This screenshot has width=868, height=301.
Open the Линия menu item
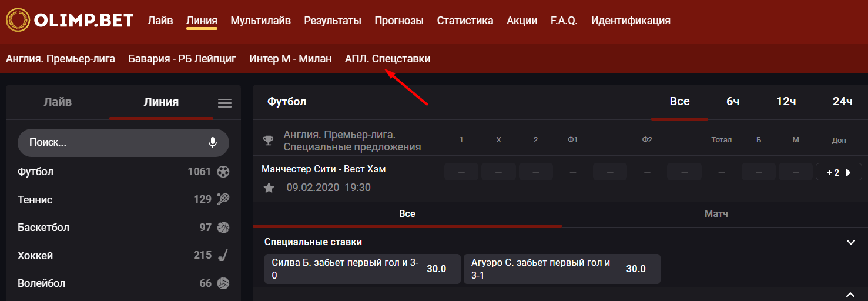click(202, 21)
